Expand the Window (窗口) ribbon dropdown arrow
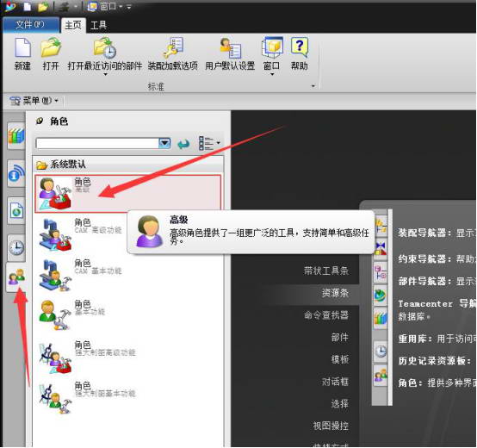Viewport: 477px width, 448px height. [x=272, y=74]
